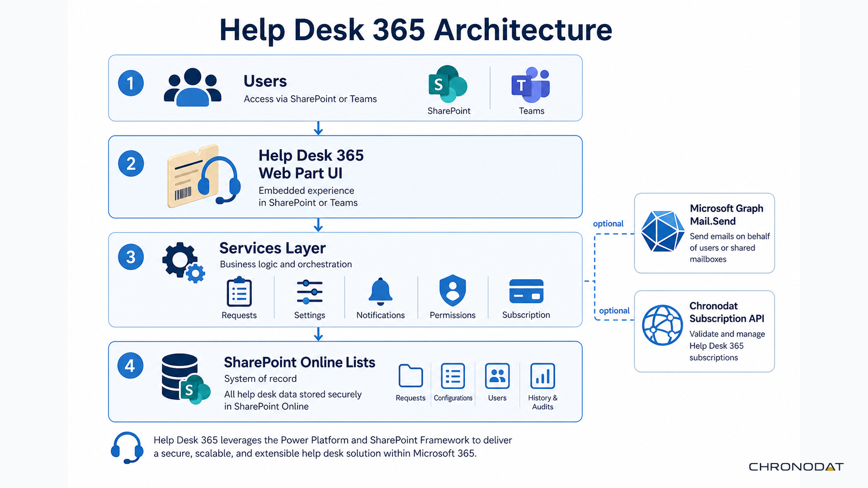Select the Permissions shield icon
This screenshot has width=868, height=488.
[452, 291]
